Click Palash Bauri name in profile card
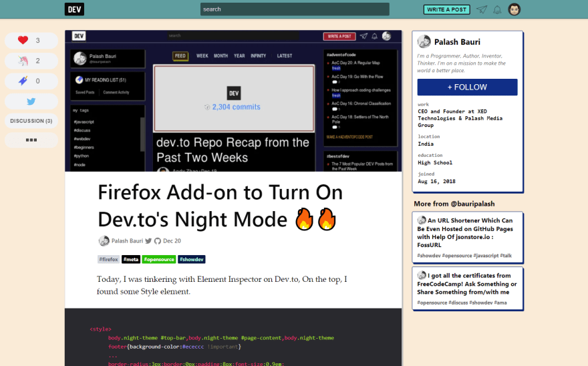The height and width of the screenshot is (366, 588). coord(457,42)
